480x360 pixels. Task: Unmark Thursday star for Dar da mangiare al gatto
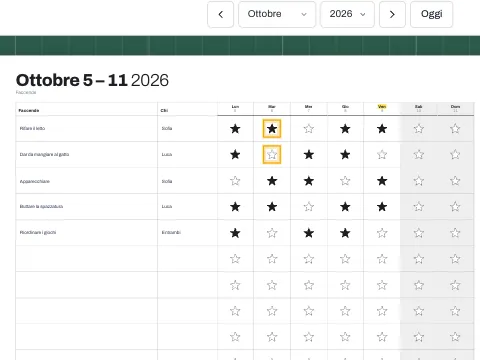pyautogui.click(x=345, y=155)
